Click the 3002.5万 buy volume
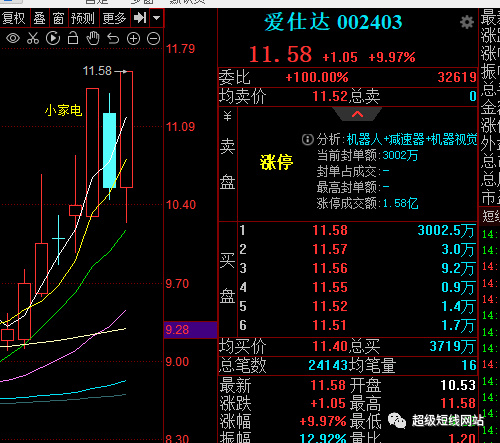The width and height of the screenshot is (500, 443). [x=446, y=230]
